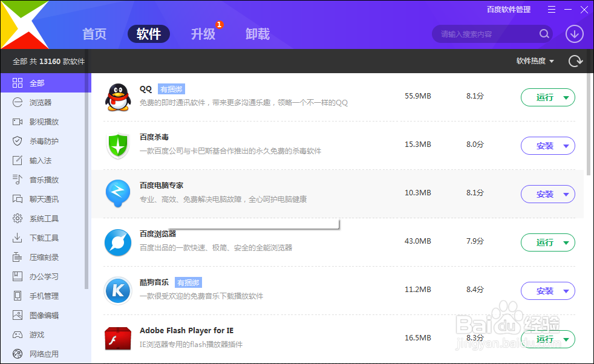Select the 杀毒防护 shield icon

click(x=18, y=141)
